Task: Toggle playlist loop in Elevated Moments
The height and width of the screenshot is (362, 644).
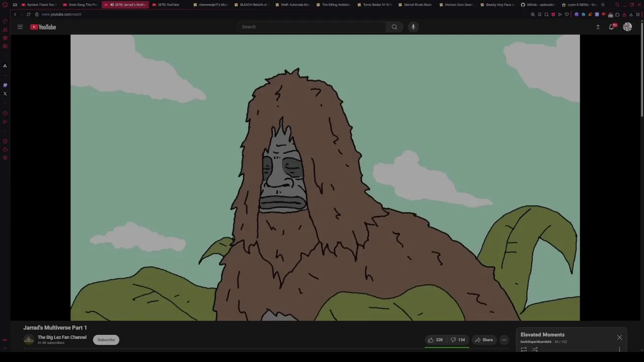Action: 524,349
